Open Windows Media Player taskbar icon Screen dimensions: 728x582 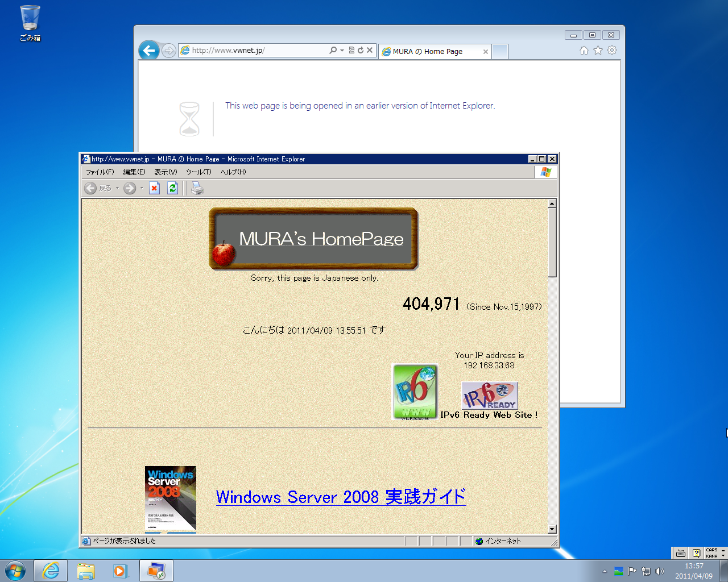pos(121,571)
